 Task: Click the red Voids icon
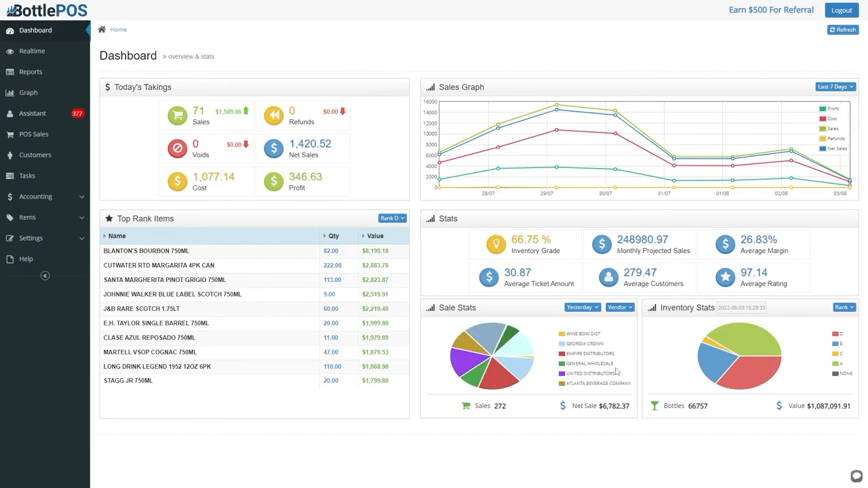(178, 148)
